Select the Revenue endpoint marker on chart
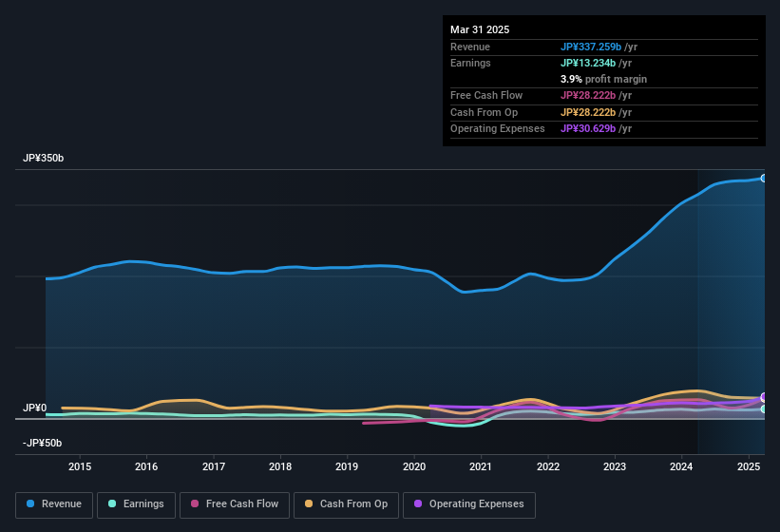The image size is (780, 532). (764, 178)
